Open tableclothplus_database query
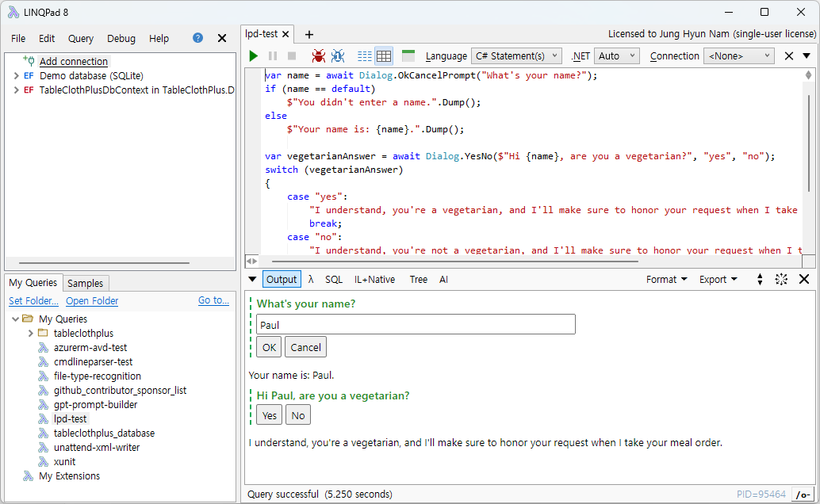 pyautogui.click(x=104, y=433)
